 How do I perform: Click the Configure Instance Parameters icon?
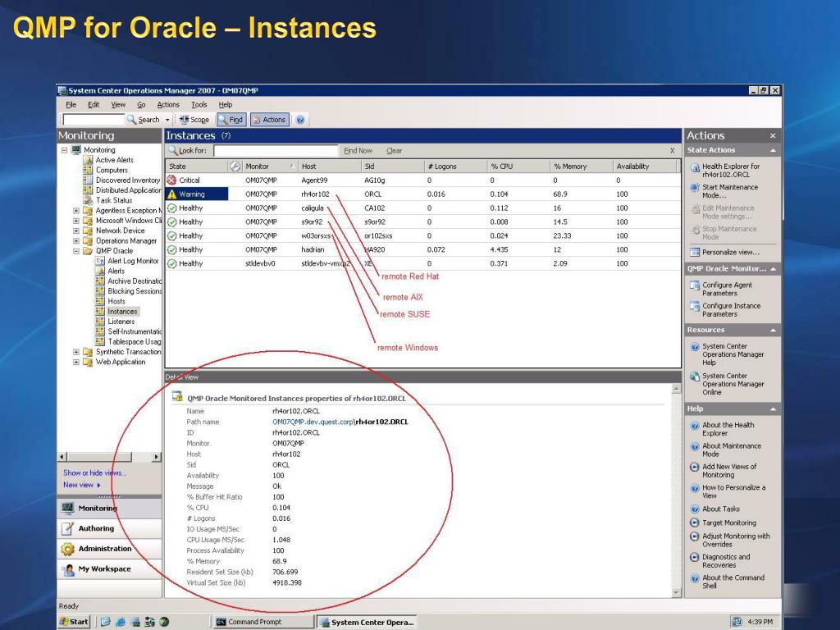695,307
